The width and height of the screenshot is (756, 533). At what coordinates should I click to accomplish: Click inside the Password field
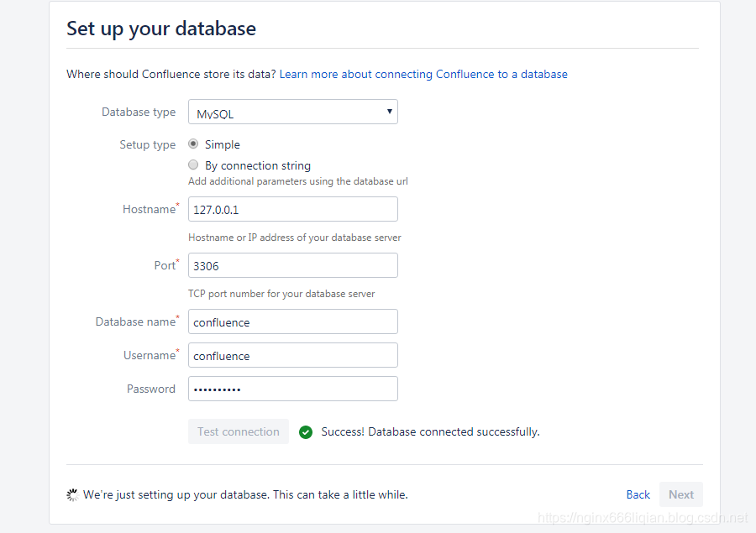(292, 389)
